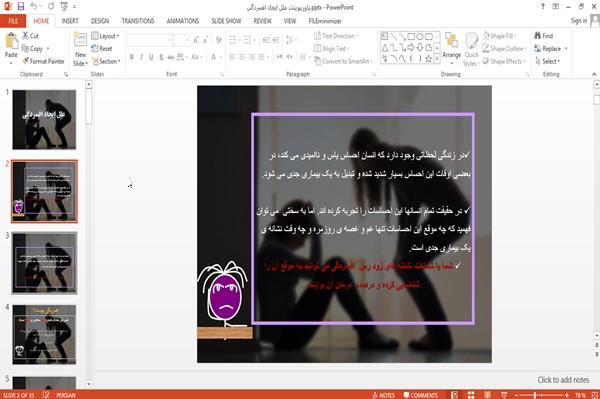Toggle Italic formatting
The height and width of the screenshot is (399, 600).
pos(142,57)
